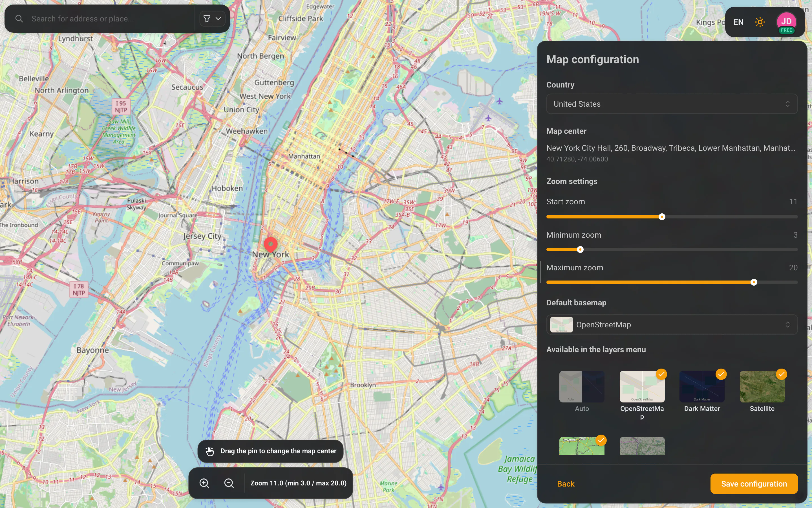Toggle light theme sun icon
Viewport: 812px width, 508px height.
click(x=760, y=22)
